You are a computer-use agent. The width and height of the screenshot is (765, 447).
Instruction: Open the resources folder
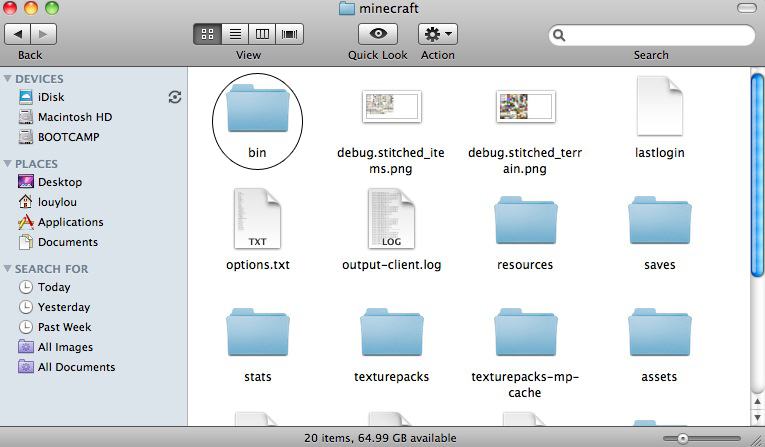525,220
